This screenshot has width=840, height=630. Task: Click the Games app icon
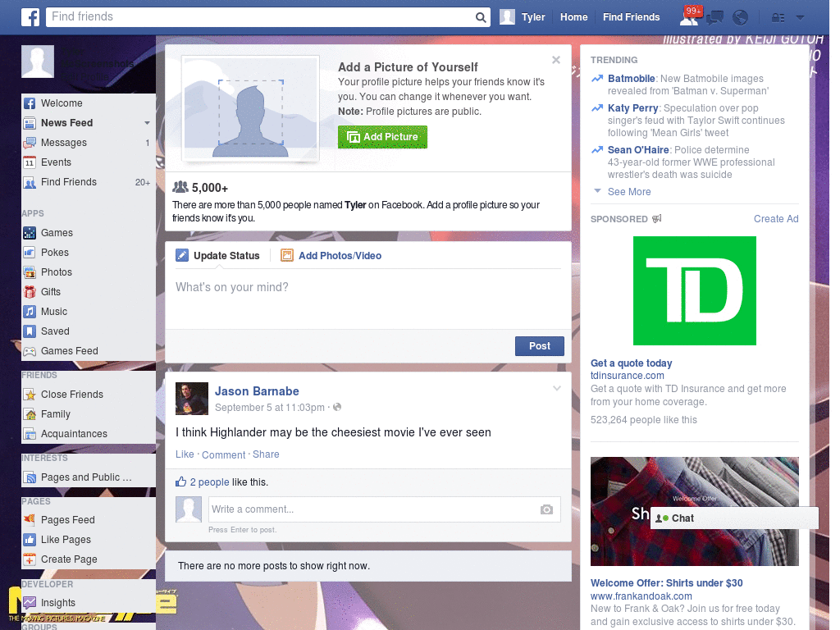30,233
